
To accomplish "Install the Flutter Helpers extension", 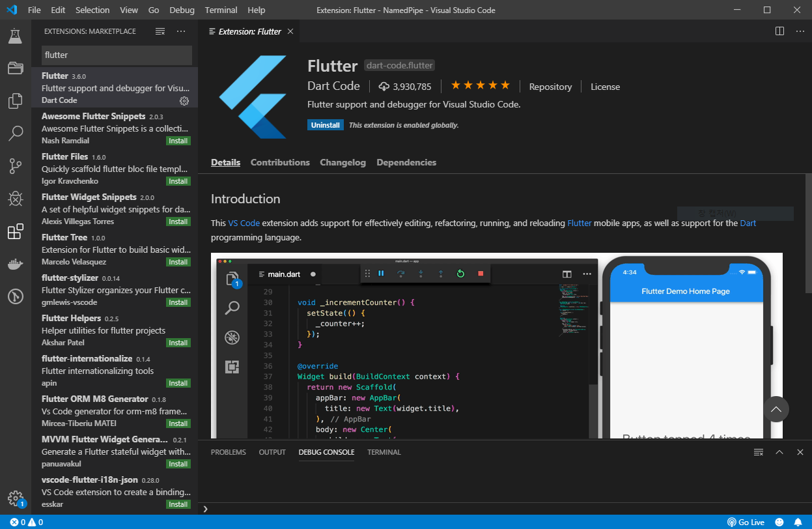I will [x=178, y=343].
